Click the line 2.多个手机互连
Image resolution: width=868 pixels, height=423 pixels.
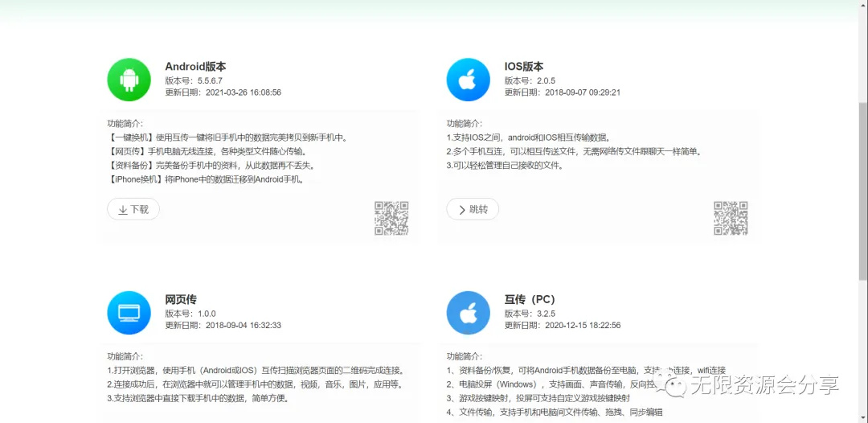pos(574,151)
